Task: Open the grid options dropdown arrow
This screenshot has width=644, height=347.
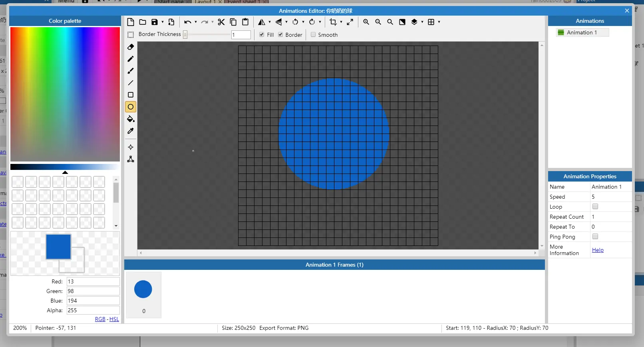Action: click(439, 22)
